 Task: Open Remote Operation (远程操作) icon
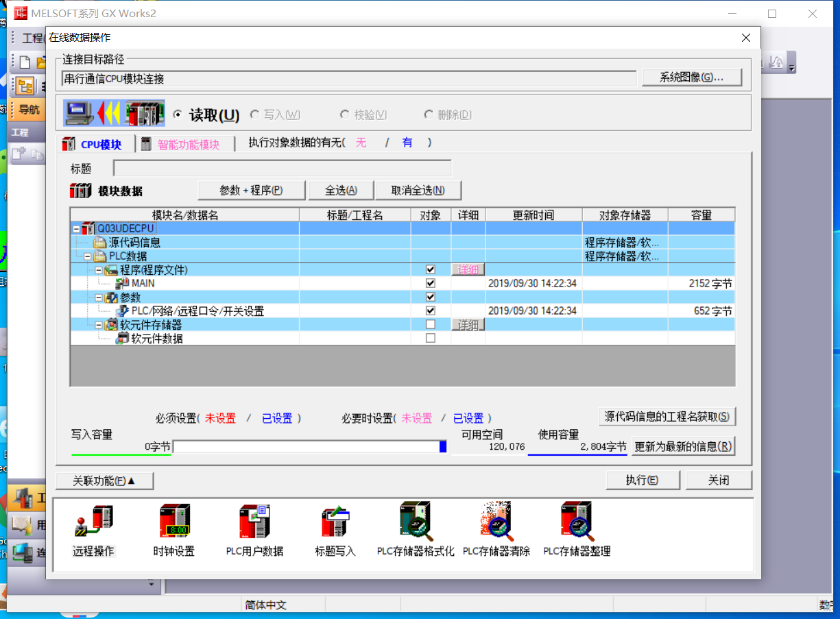click(93, 523)
